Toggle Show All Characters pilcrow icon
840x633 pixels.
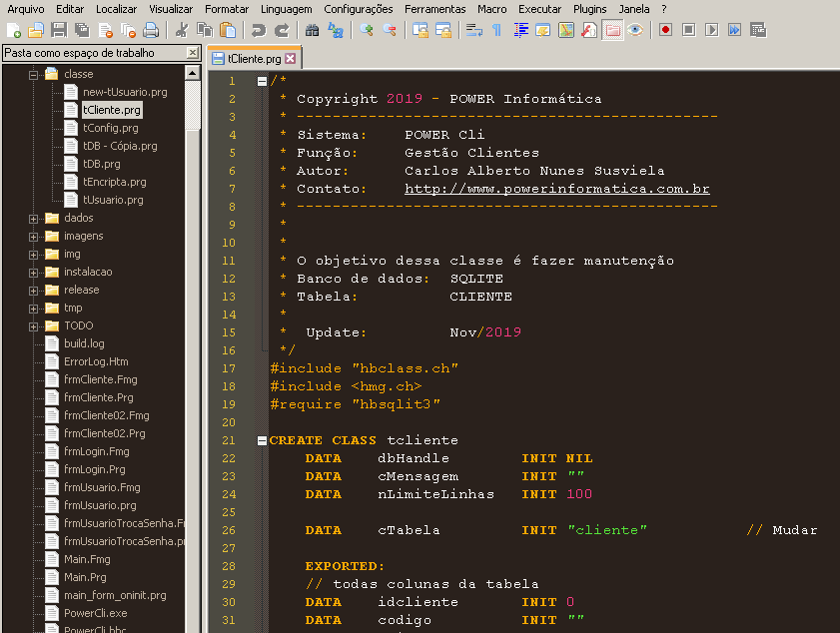(x=497, y=30)
